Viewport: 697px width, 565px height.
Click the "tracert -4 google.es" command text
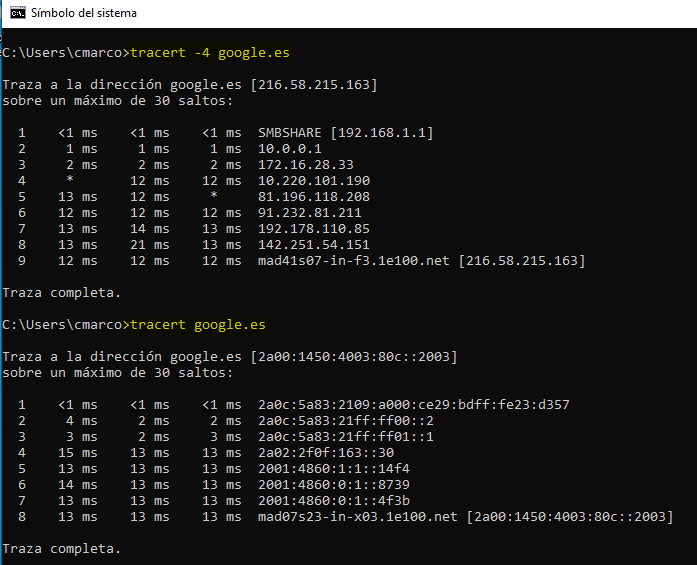(210, 52)
